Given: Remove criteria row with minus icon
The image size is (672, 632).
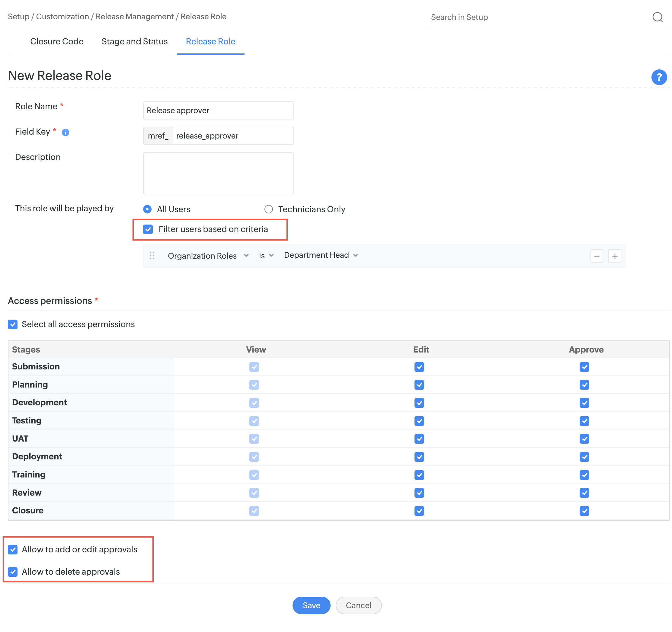Looking at the screenshot, I should pos(596,256).
